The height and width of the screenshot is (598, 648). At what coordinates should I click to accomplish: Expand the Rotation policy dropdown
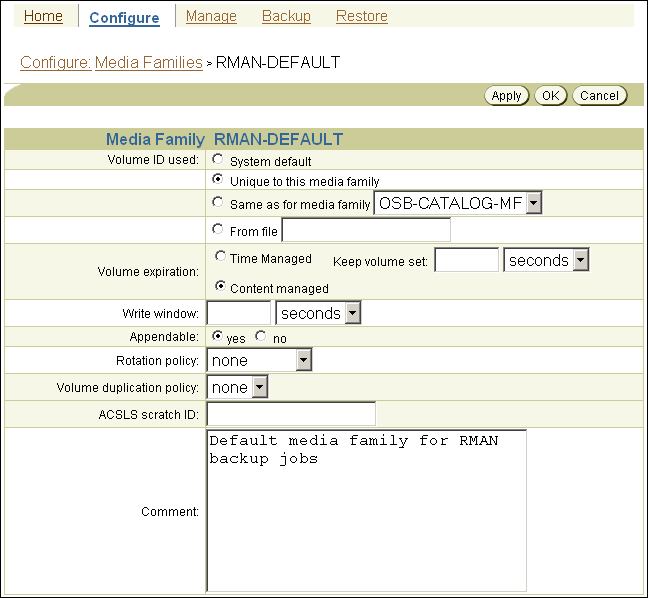tap(259, 360)
